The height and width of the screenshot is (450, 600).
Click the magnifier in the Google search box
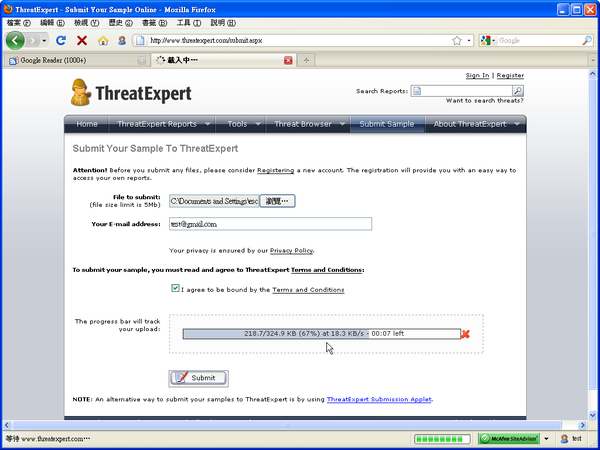[x=587, y=40]
